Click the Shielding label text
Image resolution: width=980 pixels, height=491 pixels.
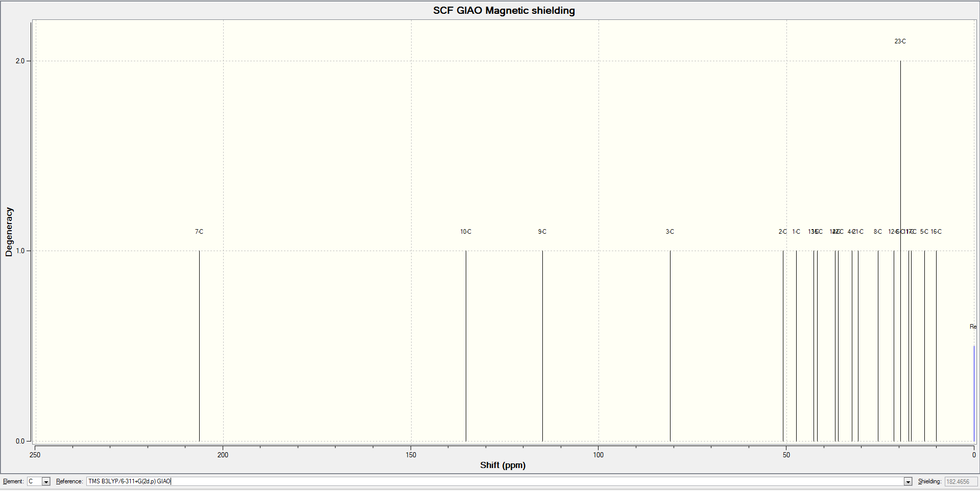(929, 481)
